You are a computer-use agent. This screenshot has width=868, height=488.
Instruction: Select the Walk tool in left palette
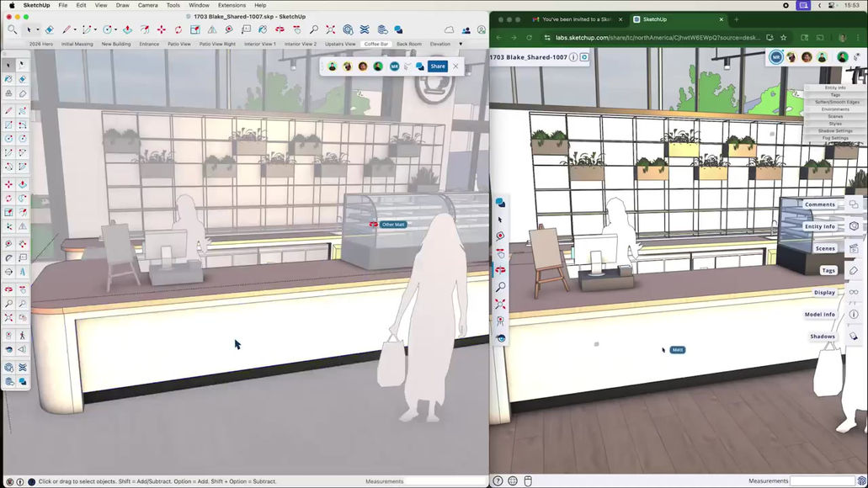tap(22, 336)
